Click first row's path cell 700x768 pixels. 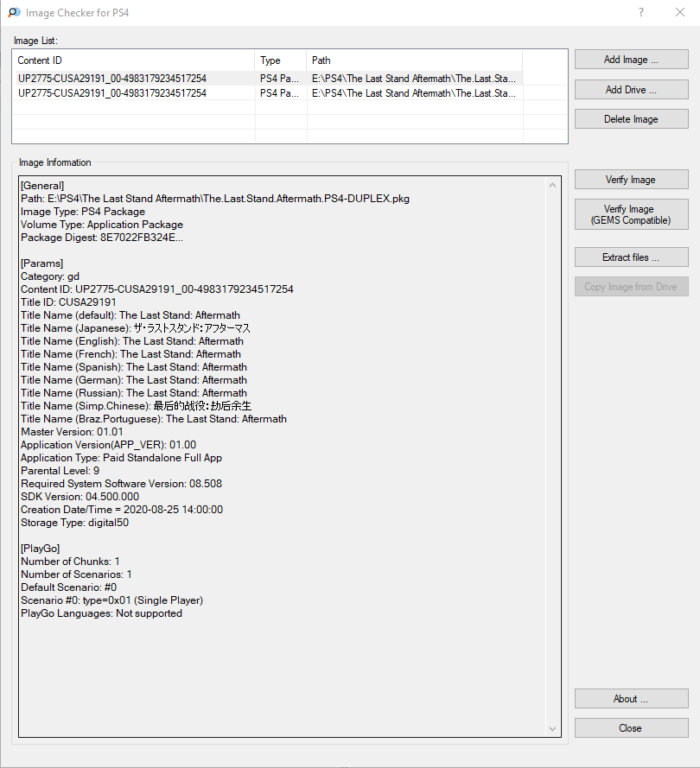414,79
